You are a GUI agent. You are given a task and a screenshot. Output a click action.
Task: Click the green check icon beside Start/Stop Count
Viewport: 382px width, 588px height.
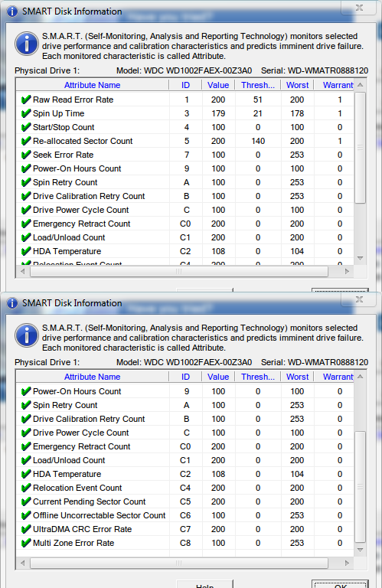coord(26,128)
